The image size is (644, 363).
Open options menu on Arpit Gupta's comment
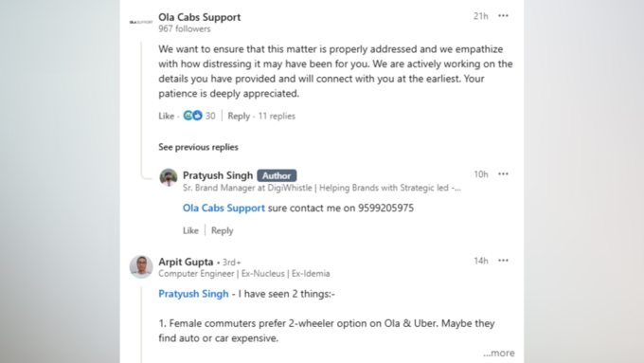[503, 261]
